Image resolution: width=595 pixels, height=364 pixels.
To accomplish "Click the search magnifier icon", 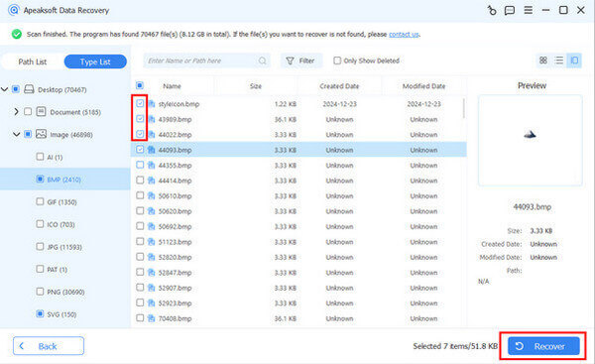I will point(262,61).
